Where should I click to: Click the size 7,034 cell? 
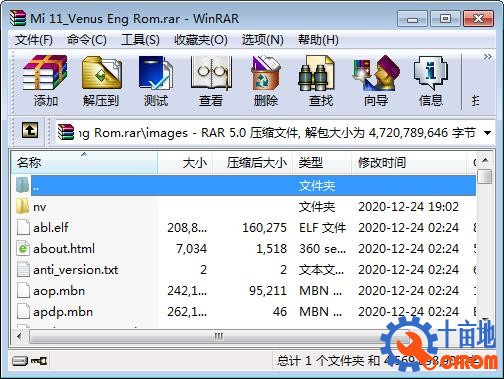point(192,249)
